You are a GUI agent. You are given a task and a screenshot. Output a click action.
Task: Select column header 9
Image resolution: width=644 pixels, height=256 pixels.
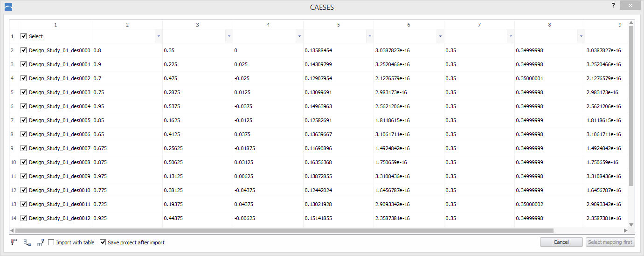[606, 25]
